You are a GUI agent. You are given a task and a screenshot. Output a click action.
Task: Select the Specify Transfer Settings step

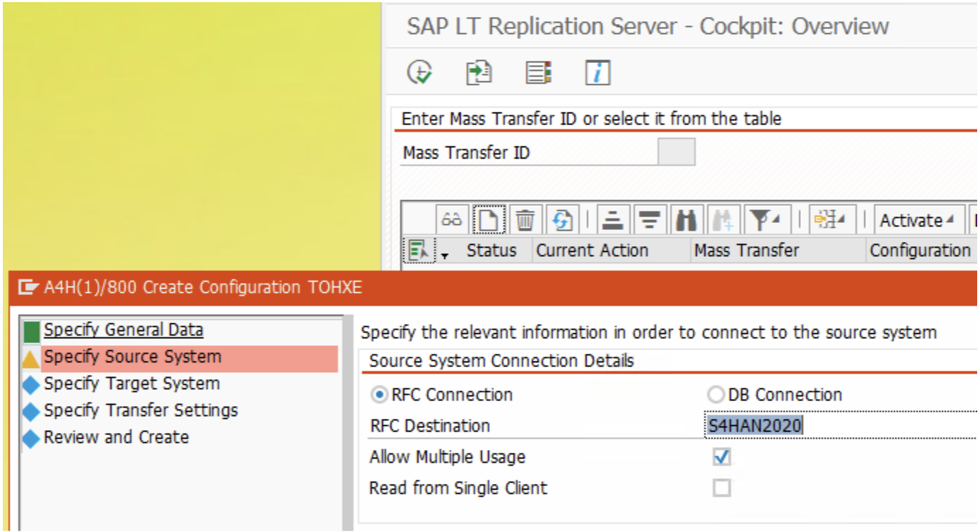(x=141, y=410)
